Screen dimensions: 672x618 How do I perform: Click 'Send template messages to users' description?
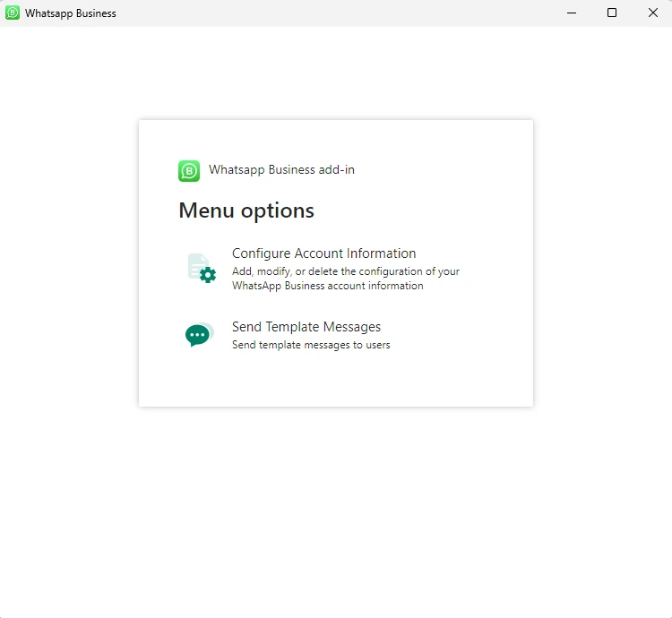pyautogui.click(x=311, y=345)
